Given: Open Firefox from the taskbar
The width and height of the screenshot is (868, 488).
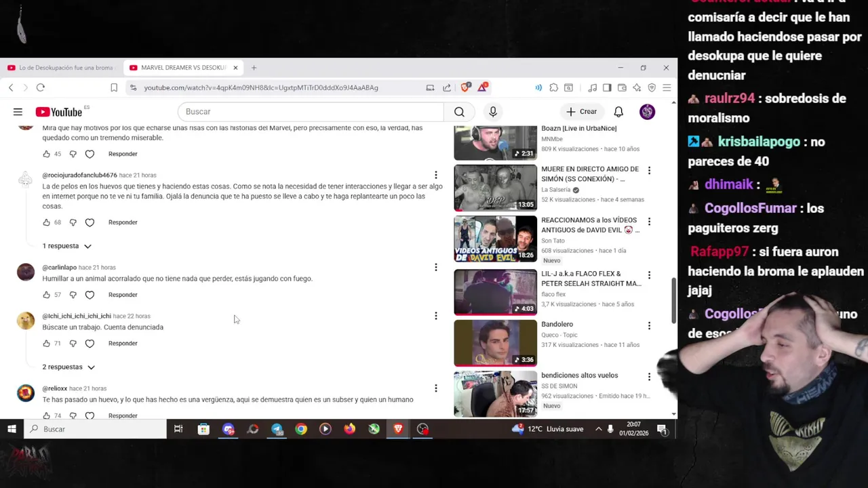Looking at the screenshot, I should point(349,429).
